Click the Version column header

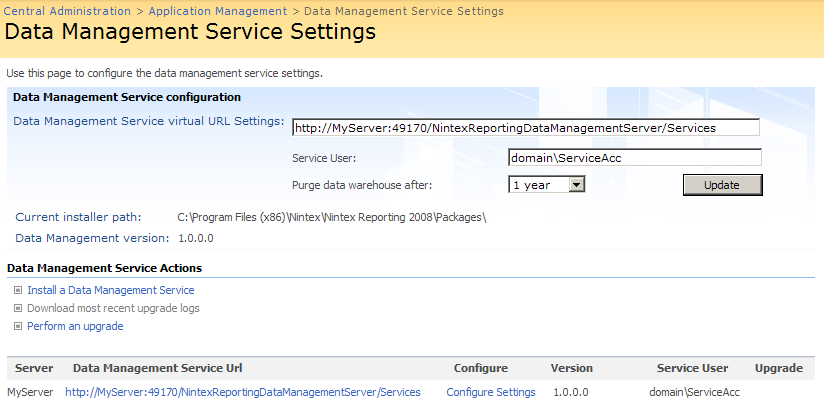pyautogui.click(x=571, y=368)
